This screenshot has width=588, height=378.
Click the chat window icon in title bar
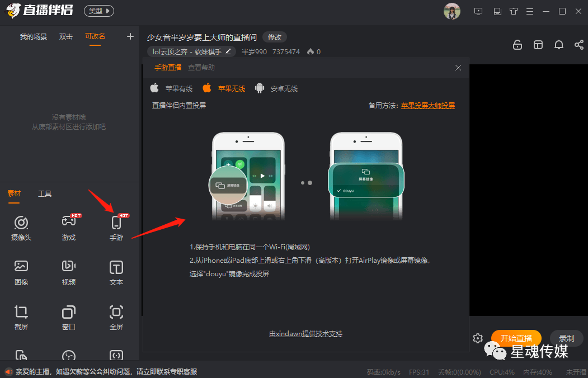497,11
